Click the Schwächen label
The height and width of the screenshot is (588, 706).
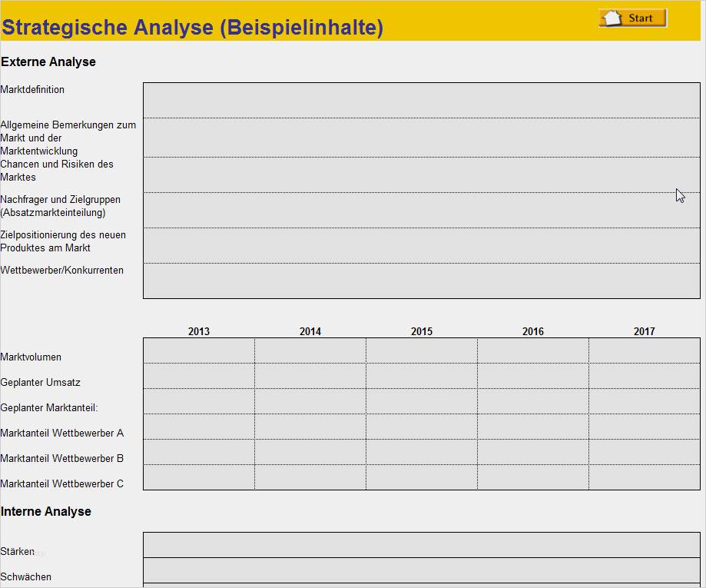(26, 576)
